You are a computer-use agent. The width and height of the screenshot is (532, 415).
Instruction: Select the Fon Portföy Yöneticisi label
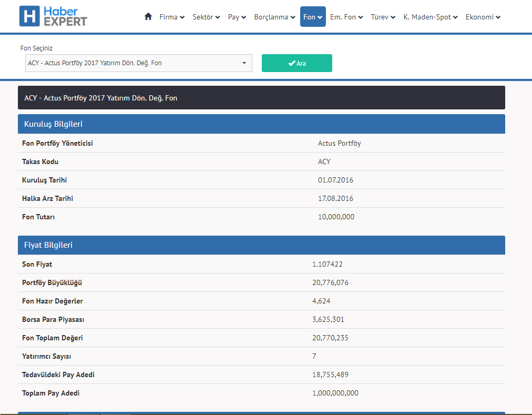57,143
